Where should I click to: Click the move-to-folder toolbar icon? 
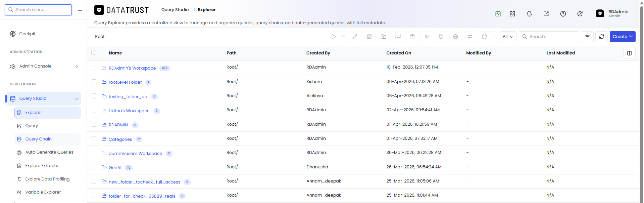(x=384, y=37)
